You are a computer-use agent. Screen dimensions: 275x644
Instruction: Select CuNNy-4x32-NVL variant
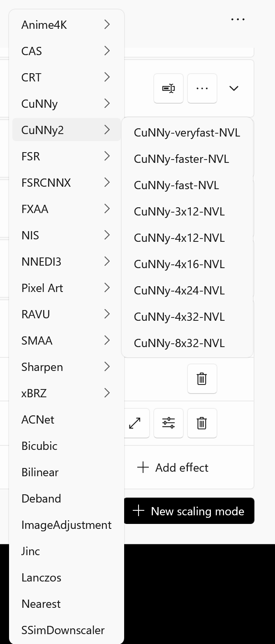[x=179, y=317]
